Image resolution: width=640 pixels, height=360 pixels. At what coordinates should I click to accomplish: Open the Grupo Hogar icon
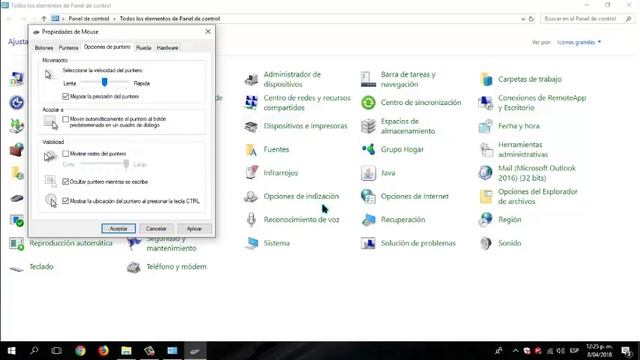368,150
